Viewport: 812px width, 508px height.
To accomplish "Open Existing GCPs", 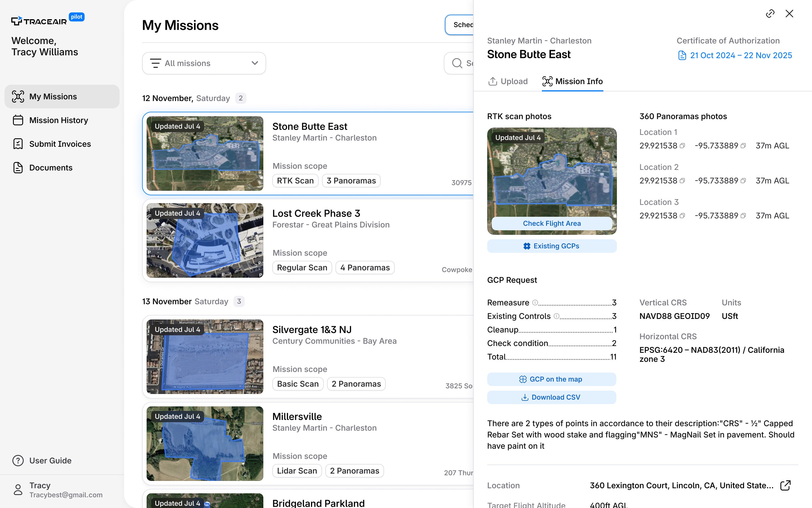I will click(552, 246).
